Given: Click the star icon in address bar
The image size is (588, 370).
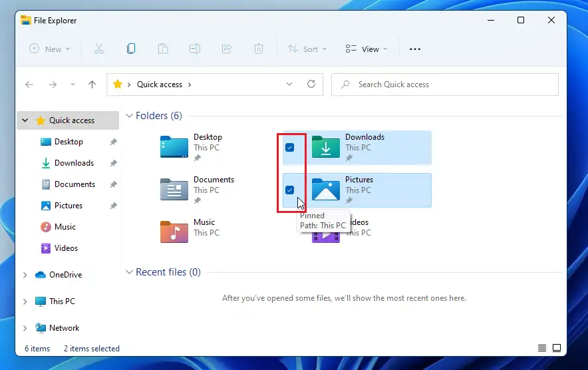Looking at the screenshot, I should 117,84.
